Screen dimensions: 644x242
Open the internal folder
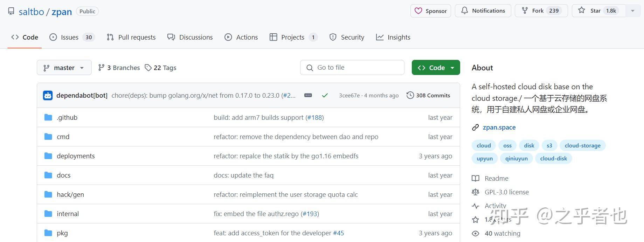pyautogui.click(x=68, y=214)
